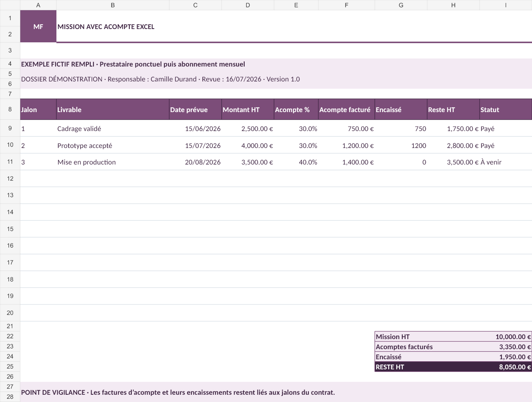
Task: Select the 40.0% acompte cell
Action: [x=296, y=162]
